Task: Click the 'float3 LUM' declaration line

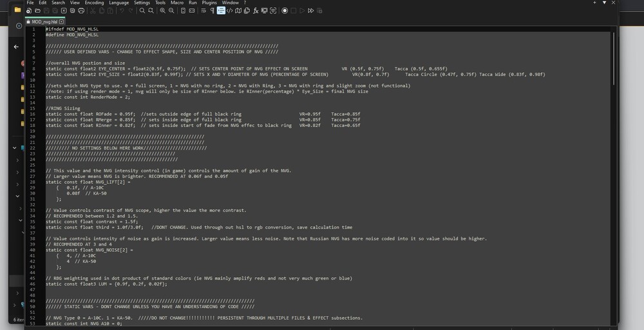Action: 107,284
